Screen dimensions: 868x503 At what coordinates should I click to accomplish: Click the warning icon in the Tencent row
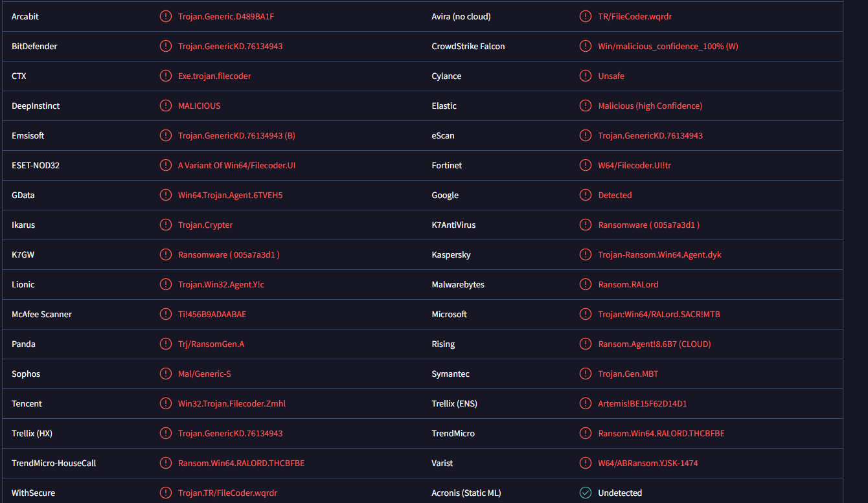166,403
